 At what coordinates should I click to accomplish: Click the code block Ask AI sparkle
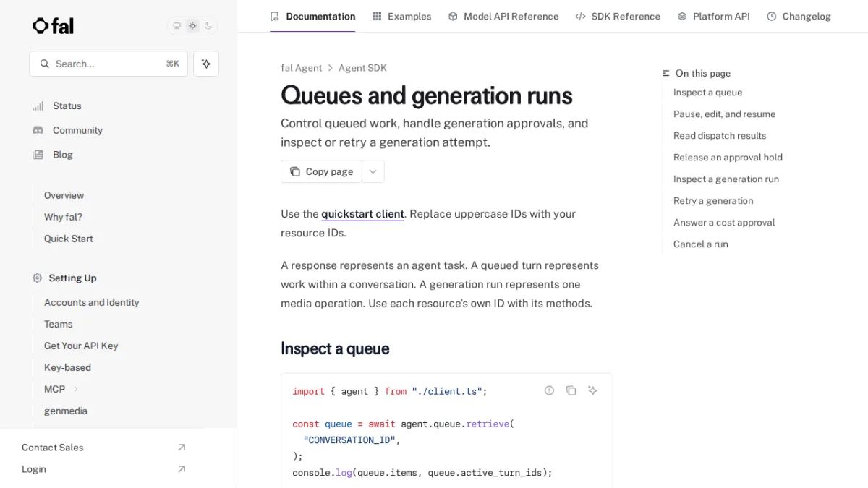593,390
